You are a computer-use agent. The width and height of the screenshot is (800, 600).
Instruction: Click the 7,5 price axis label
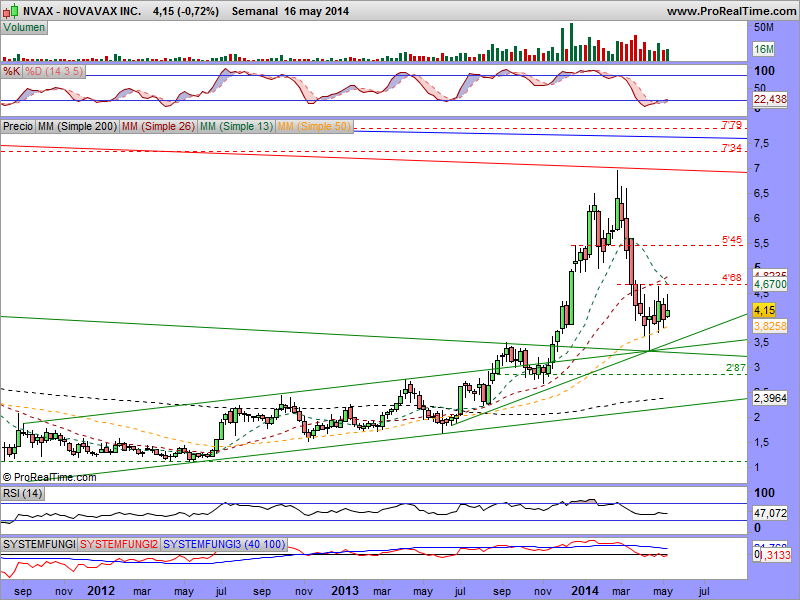tap(761, 143)
